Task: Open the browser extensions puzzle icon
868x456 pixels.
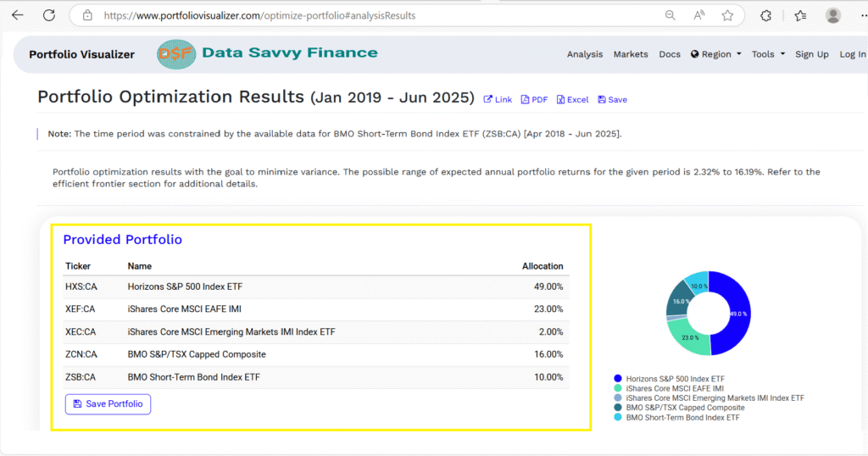Action: tap(766, 15)
